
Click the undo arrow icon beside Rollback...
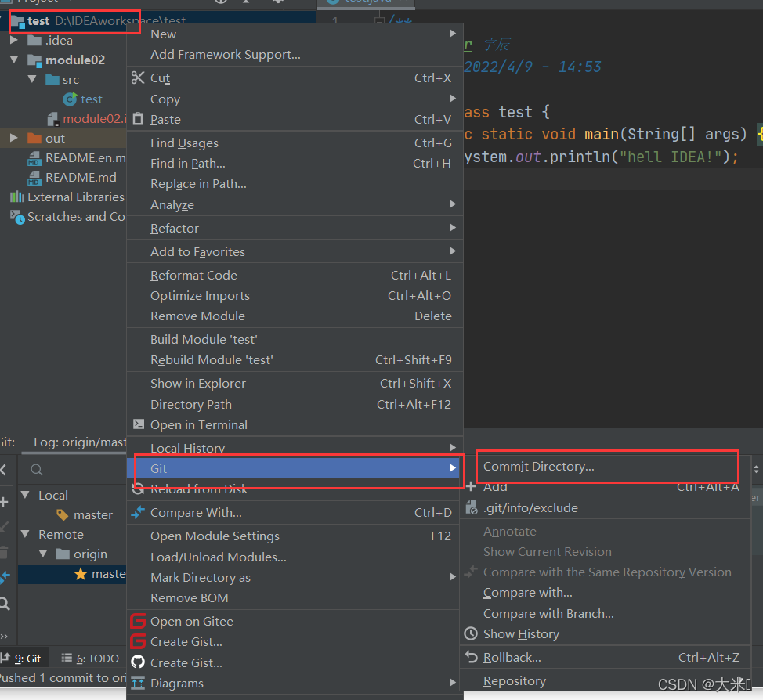(471, 657)
